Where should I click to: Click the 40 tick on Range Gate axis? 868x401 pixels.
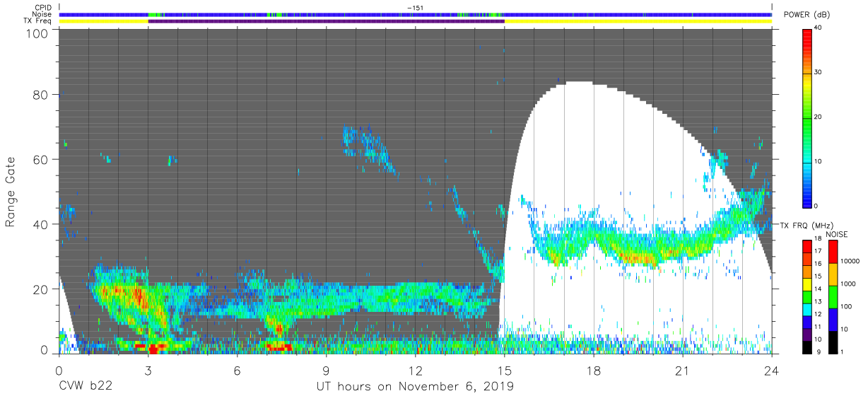point(41,225)
